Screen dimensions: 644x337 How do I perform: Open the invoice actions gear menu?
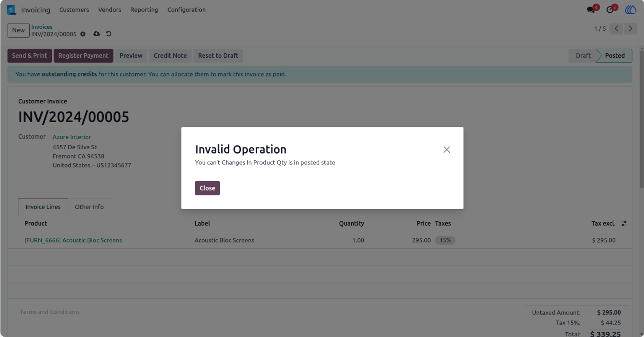click(x=83, y=34)
